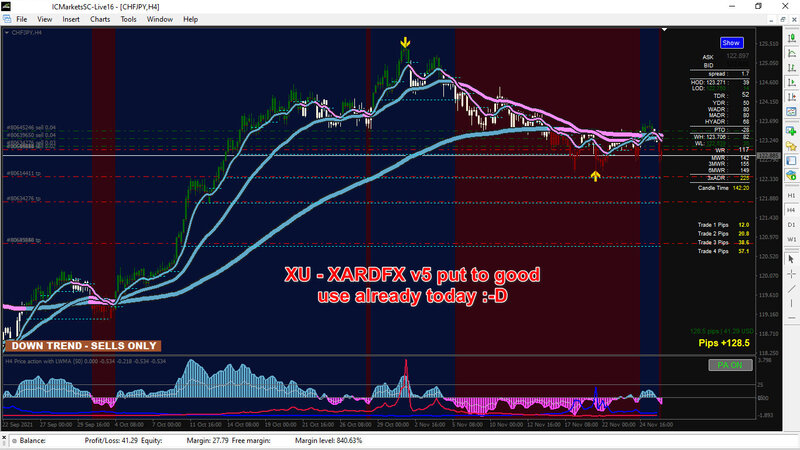The width and height of the screenshot is (800, 450).
Task: Create a new chart with green-plus icon
Action: pos(791,132)
